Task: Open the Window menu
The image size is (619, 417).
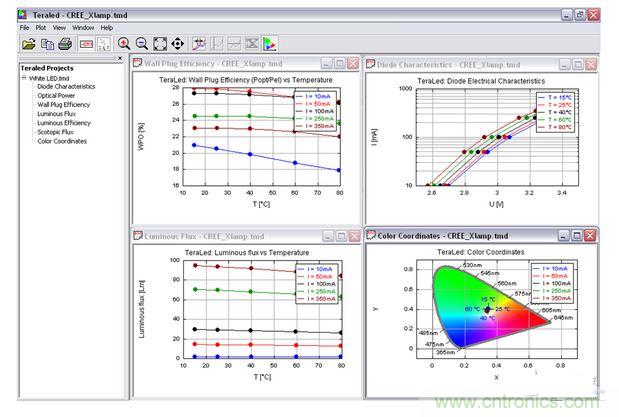Action: pyautogui.click(x=82, y=28)
